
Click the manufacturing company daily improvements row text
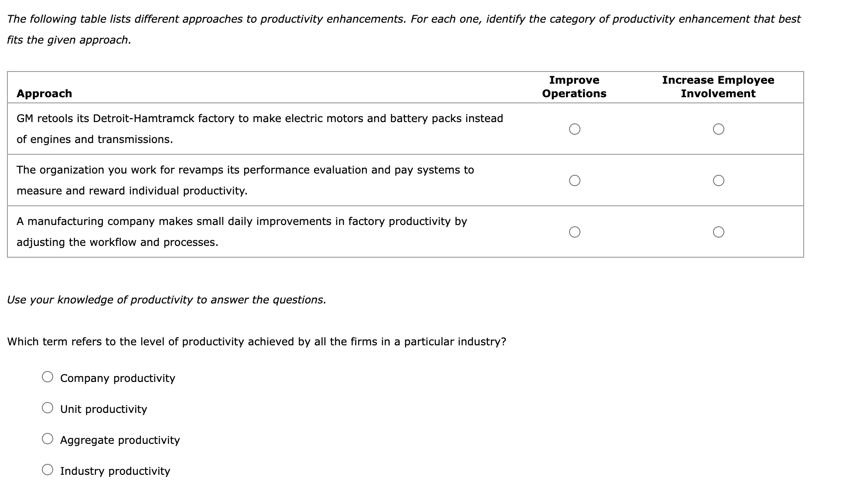pyautogui.click(x=242, y=232)
